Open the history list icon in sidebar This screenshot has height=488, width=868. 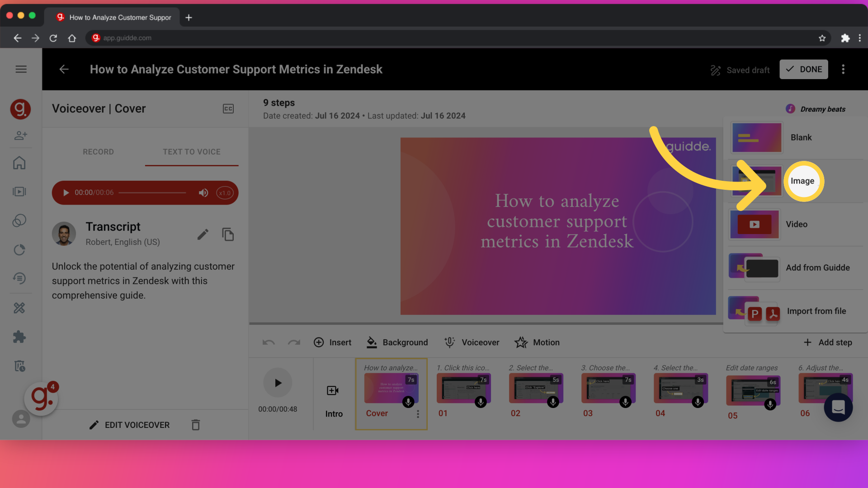19,278
